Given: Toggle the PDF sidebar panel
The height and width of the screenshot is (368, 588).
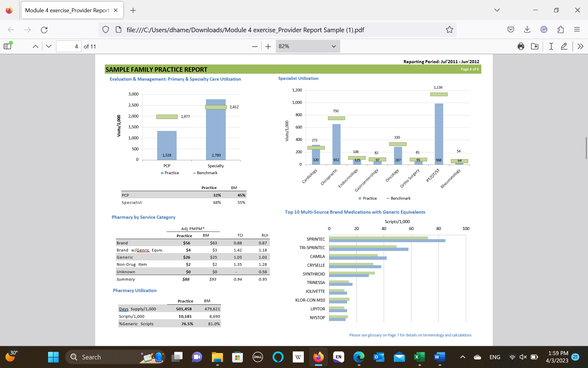Looking at the screenshot, I should (x=7, y=46).
